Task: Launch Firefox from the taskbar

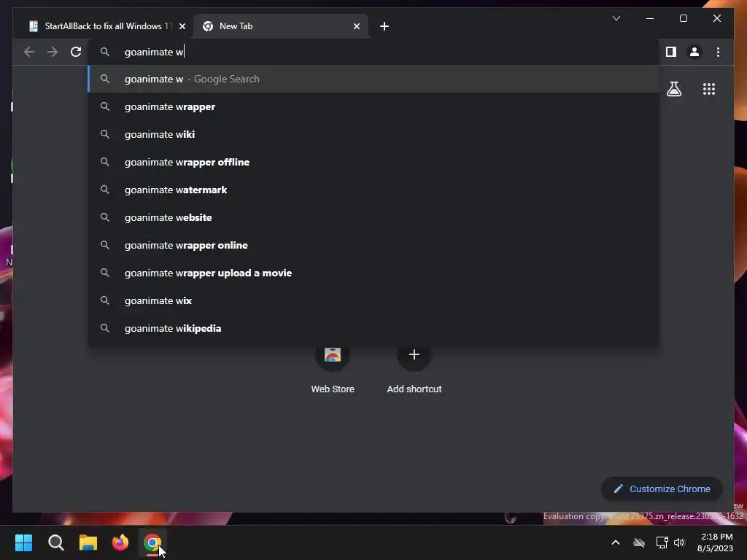Action: click(x=120, y=542)
